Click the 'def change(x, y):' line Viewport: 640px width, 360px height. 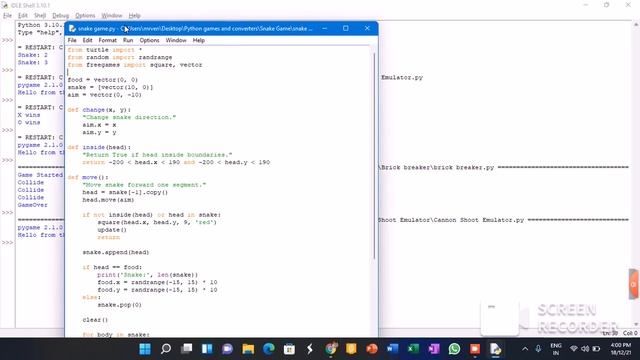99,110
